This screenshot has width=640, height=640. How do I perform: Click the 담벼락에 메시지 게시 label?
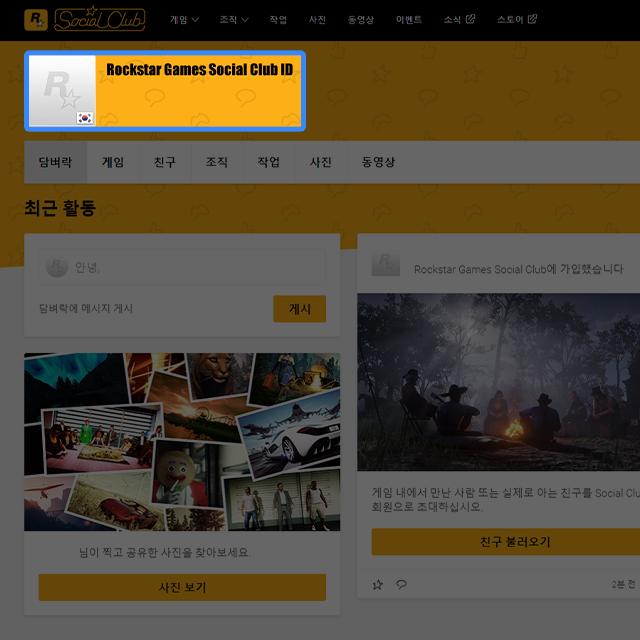pos(86,309)
